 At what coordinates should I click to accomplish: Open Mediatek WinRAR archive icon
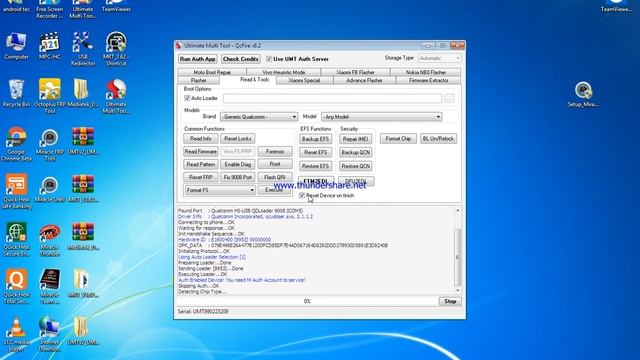(x=82, y=236)
